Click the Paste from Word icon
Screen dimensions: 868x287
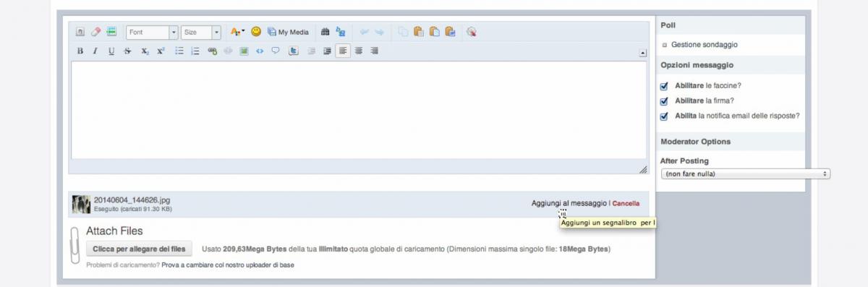pyautogui.click(x=451, y=32)
